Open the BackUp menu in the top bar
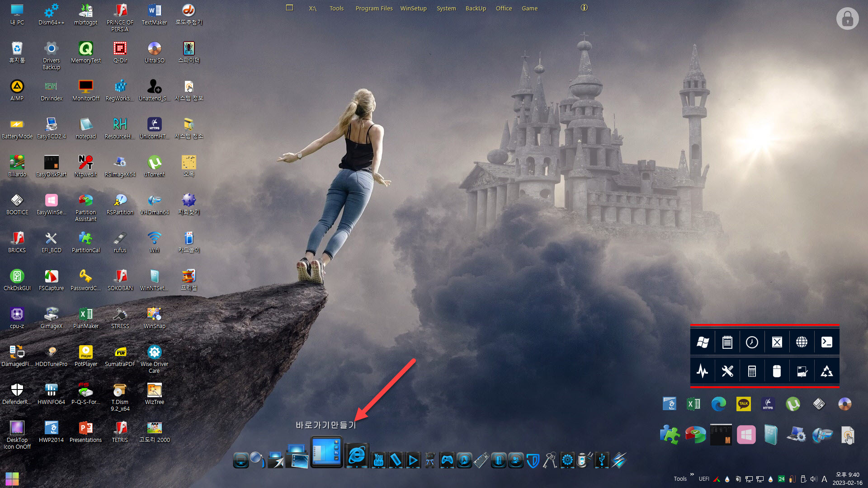 [476, 8]
